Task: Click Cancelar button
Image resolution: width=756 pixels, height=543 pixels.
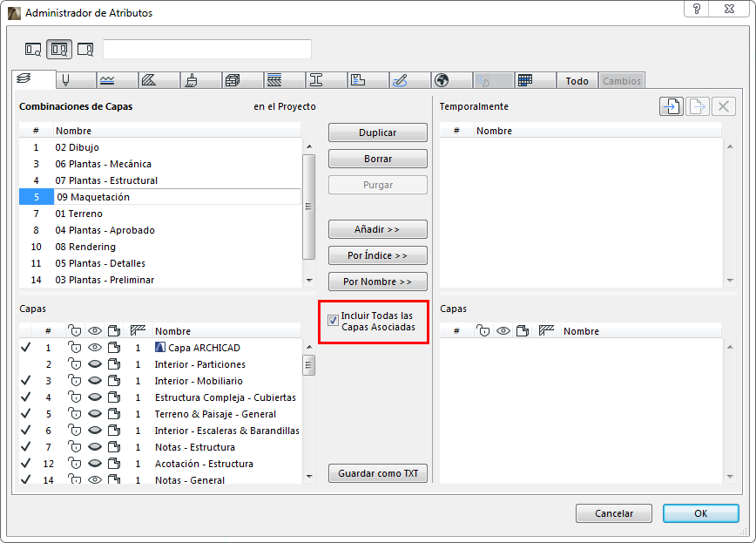Action: coord(614,513)
